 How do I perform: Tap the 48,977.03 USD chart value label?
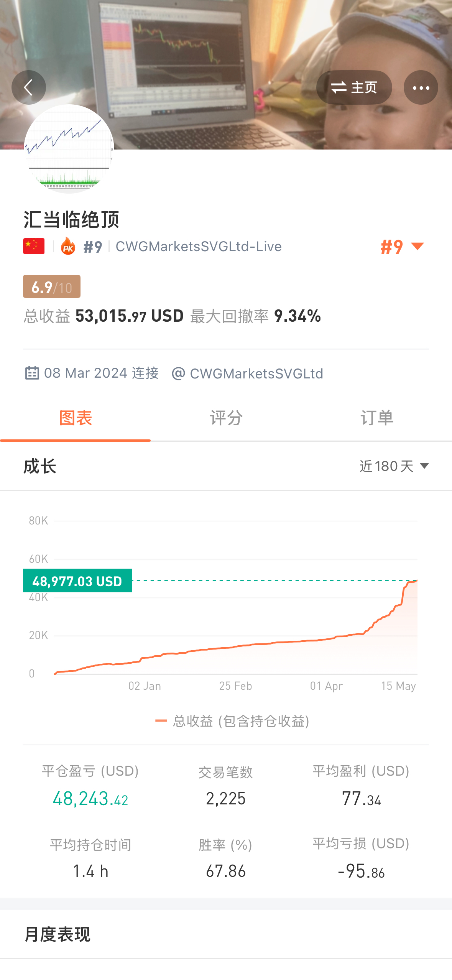click(77, 581)
